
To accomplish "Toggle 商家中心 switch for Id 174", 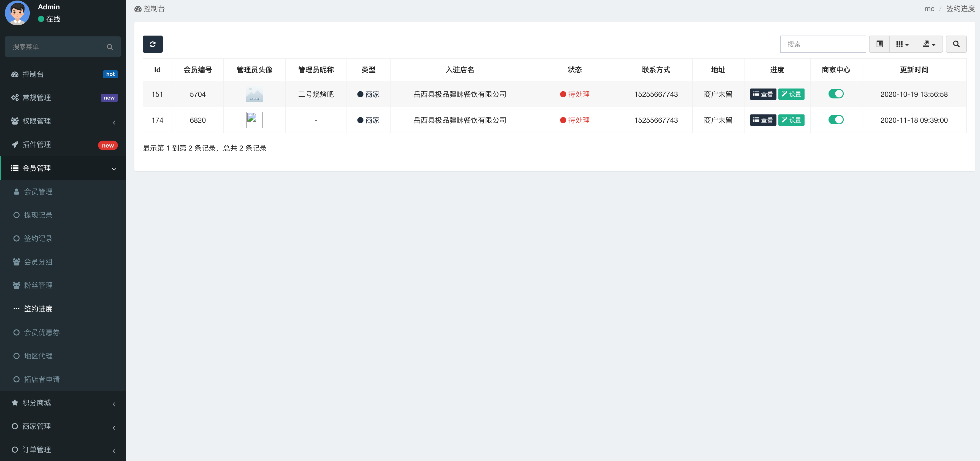I will [x=836, y=120].
